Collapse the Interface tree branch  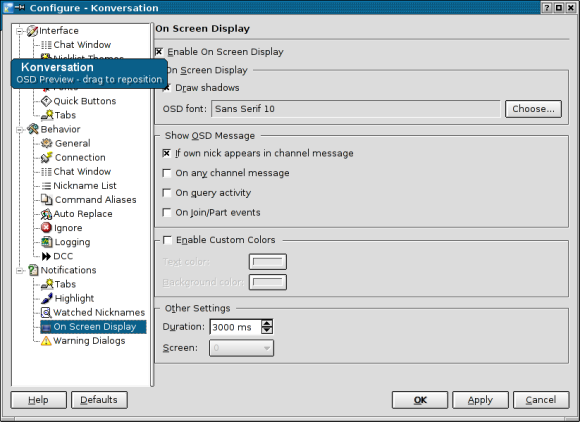tap(20, 31)
